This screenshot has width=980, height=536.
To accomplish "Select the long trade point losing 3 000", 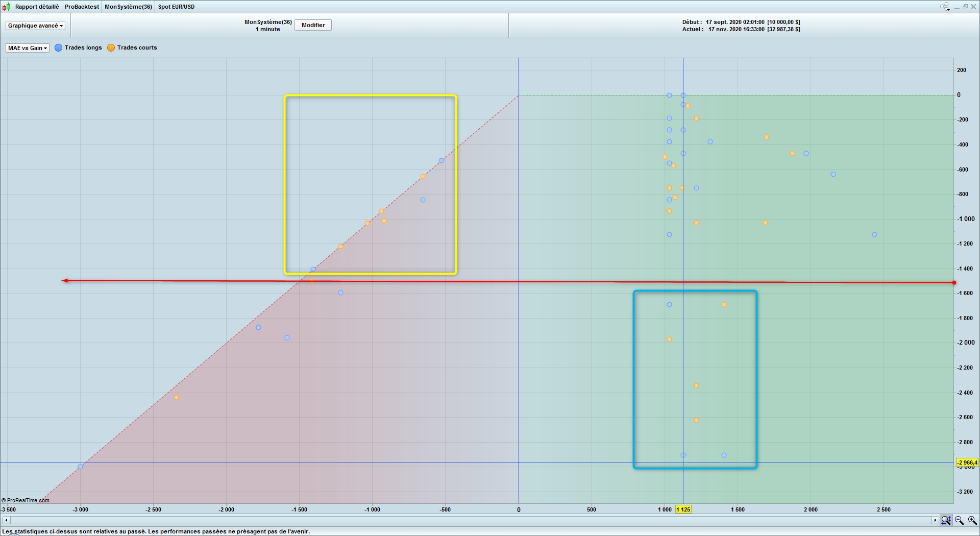I will click(80, 467).
